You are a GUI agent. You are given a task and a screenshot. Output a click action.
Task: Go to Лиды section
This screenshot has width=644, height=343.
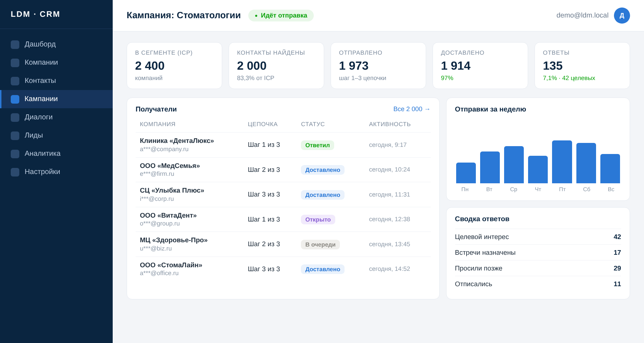56,135
